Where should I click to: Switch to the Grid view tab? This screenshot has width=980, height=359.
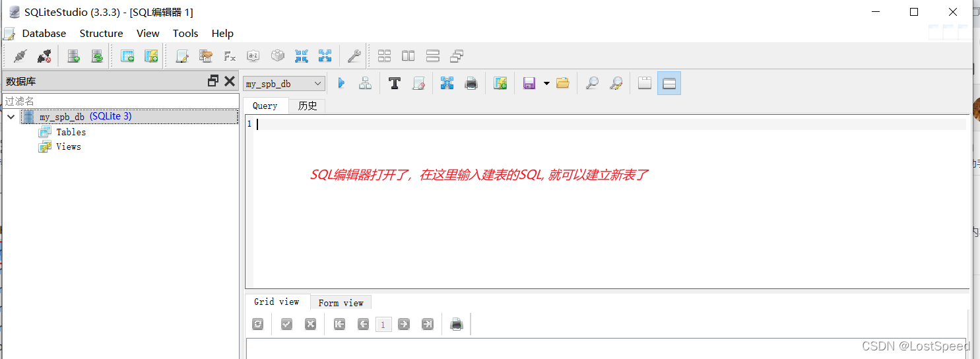coord(277,302)
